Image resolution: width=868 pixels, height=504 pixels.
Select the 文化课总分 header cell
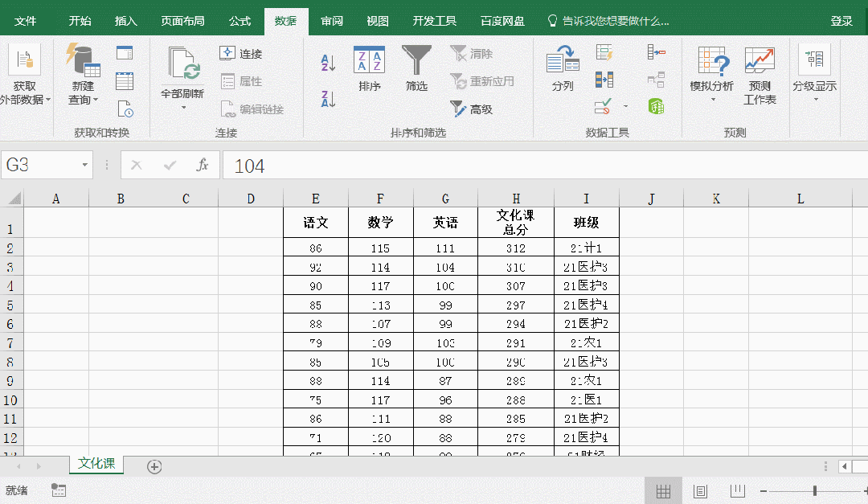(x=516, y=223)
